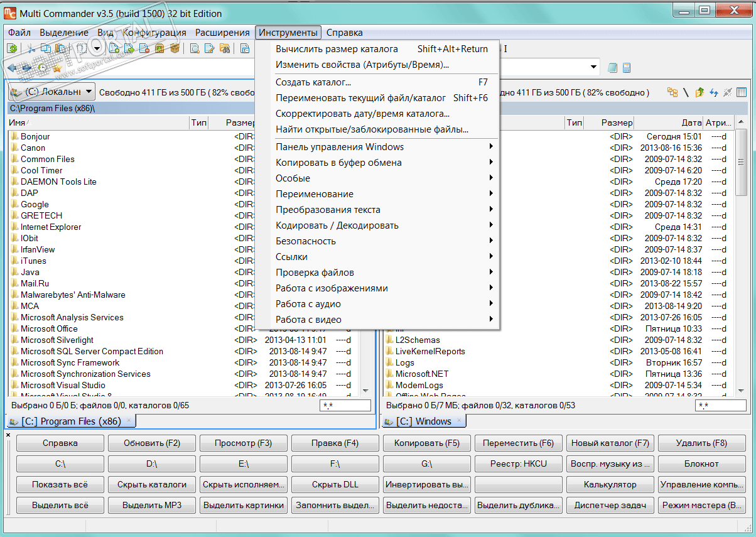
Task: Launch Notepad from the notepad icon
Action: pos(613,67)
